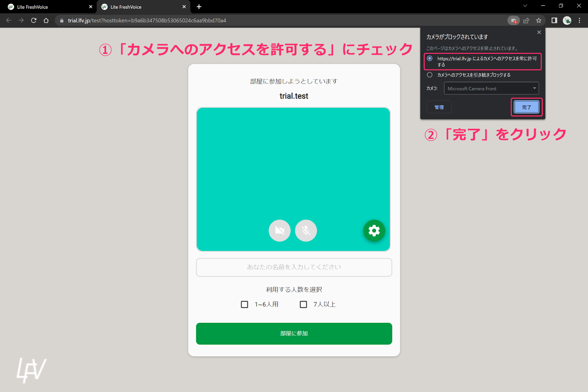This screenshot has height=392, width=588.
Task: Open the Chrome three-dot menu
Action: point(580,21)
